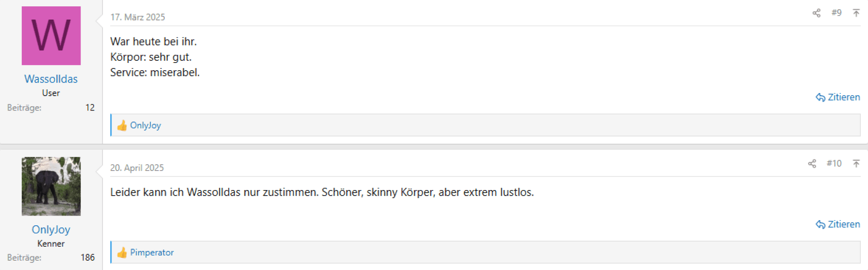Open the OnlyJoy username profile under avatar
The width and height of the screenshot is (868, 270).
coord(51,230)
